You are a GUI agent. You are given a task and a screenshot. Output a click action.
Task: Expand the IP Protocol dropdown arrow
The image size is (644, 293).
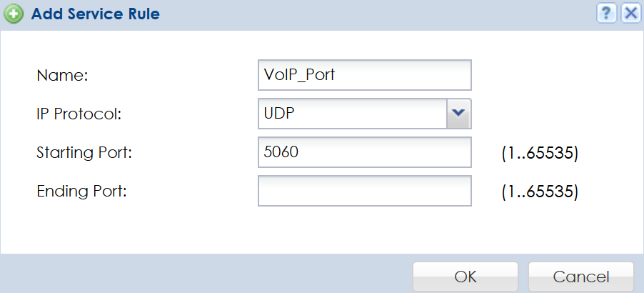click(x=458, y=113)
